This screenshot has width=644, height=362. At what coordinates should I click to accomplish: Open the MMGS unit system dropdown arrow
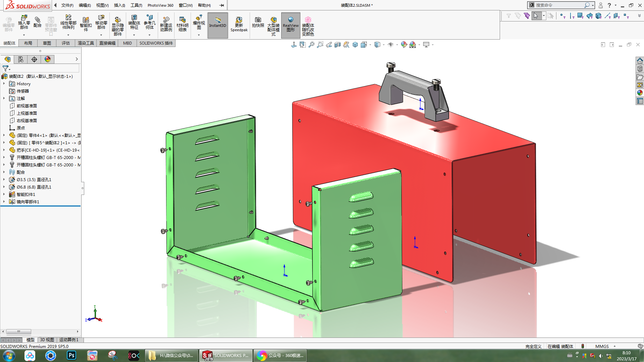point(614,346)
